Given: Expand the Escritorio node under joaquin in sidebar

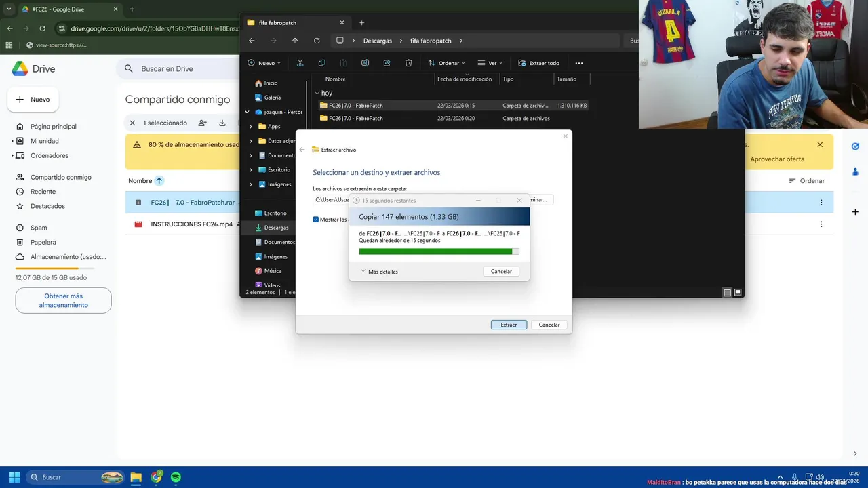Looking at the screenshot, I should (251, 170).
